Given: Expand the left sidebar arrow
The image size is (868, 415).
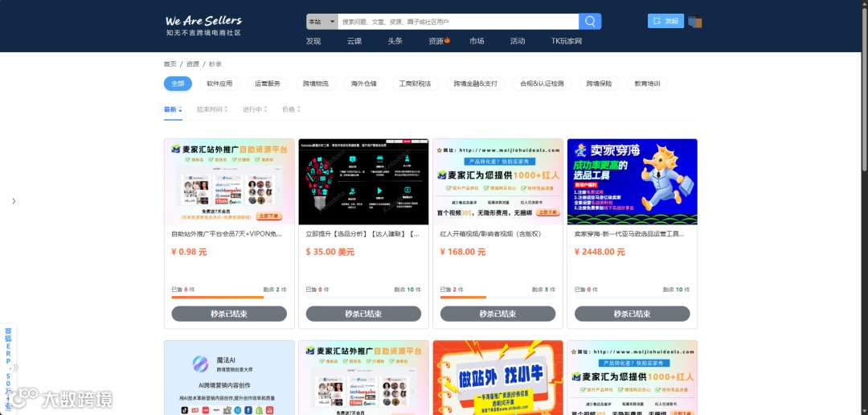Looking at the screenshot, I should tap(14, 201).
